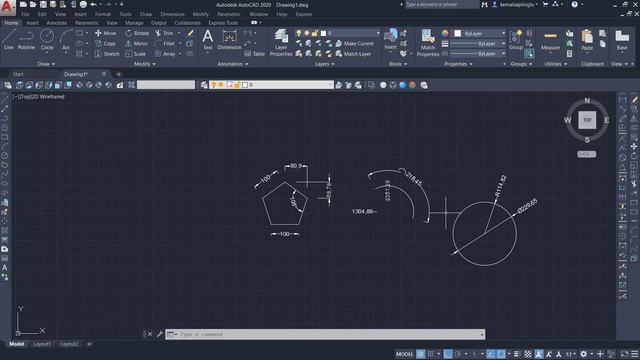Open the command line history dropdown
640x360 pixels.
tap(482, 334)
